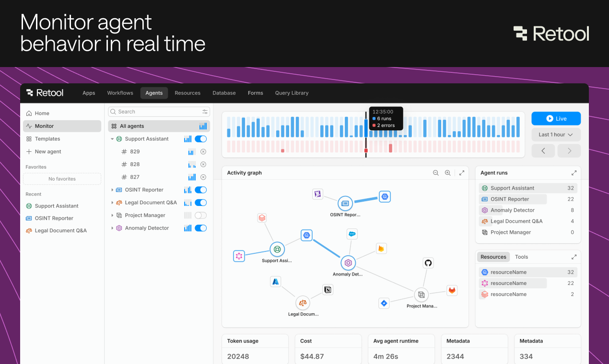
Task: Open the Workflows tab
Action: [x=120, y=93]
